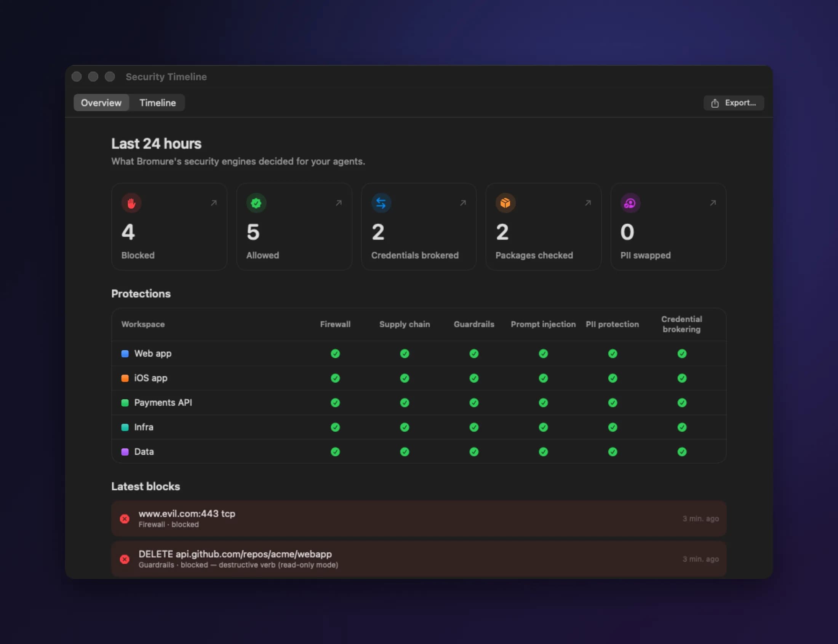Click the Credential brokering column header

coord(682,324)
